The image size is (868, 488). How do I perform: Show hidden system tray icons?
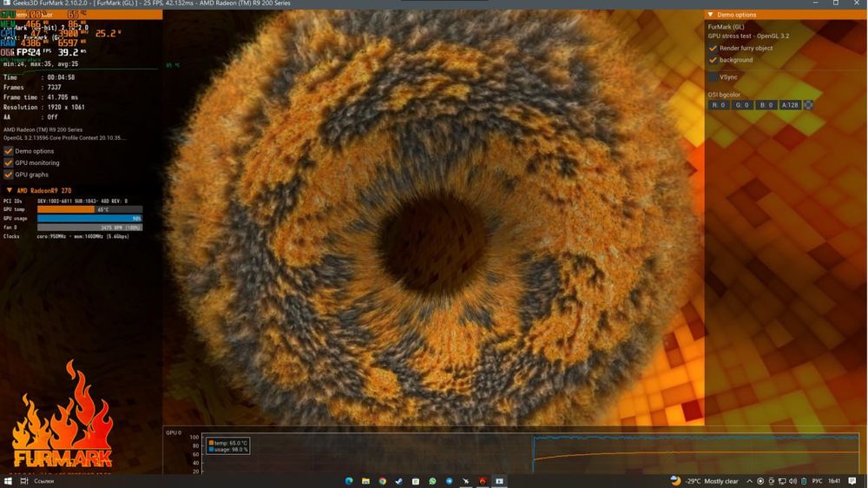[x=750, y=481]
